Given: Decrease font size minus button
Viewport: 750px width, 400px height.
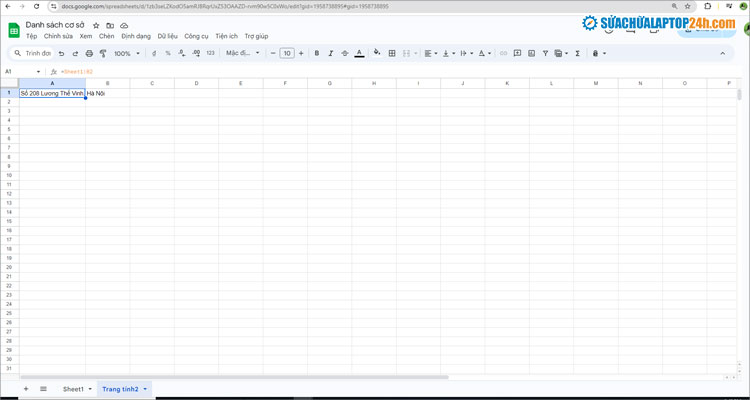Looking at the screenshot, I should coord(273,54).
